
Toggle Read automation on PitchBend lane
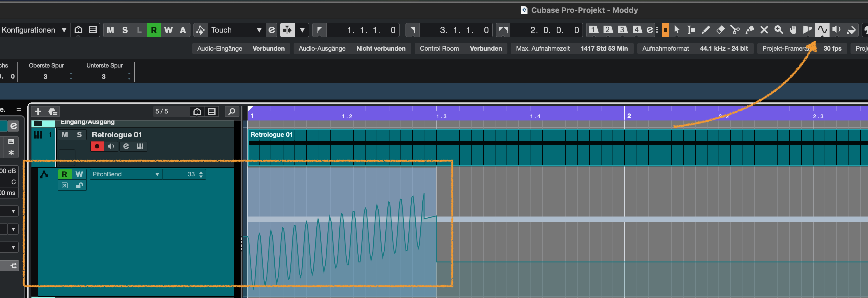pos(64,174)
